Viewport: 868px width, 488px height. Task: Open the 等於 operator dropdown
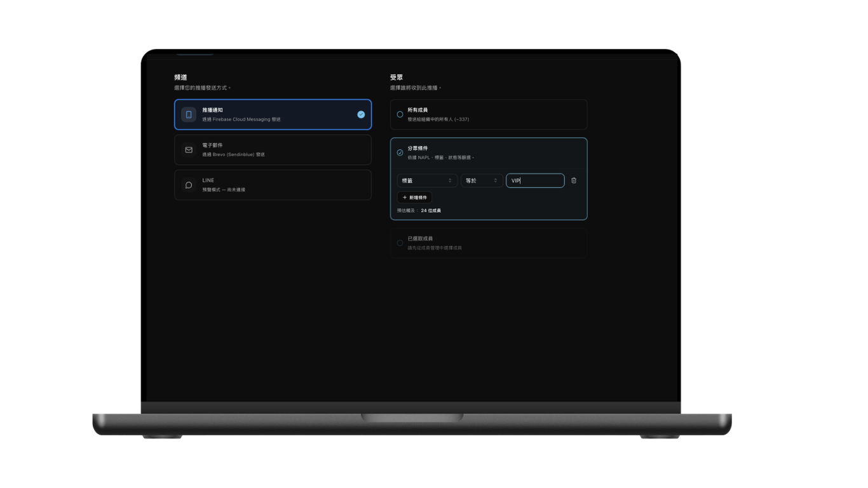pos(482,180)
